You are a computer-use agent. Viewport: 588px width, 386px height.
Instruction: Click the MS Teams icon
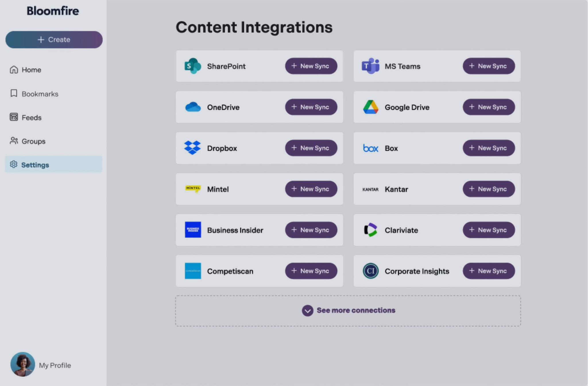(370, 66)
